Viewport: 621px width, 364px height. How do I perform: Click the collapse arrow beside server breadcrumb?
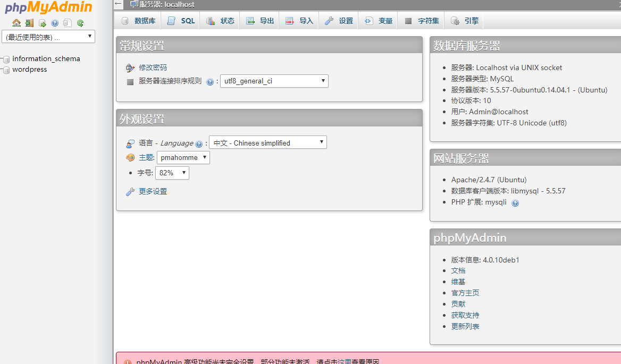[118, 4]
